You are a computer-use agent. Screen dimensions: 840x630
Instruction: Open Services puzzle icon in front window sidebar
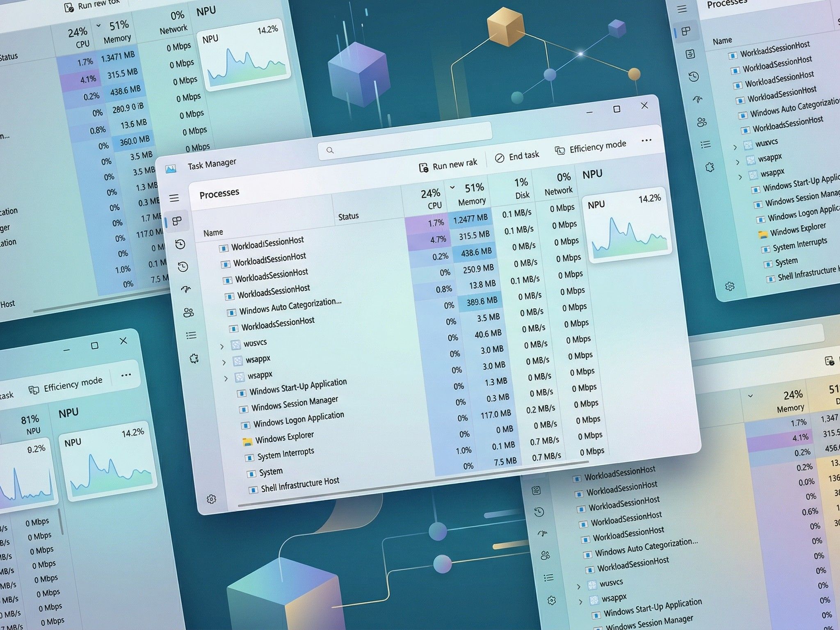(x=194, y=359)
